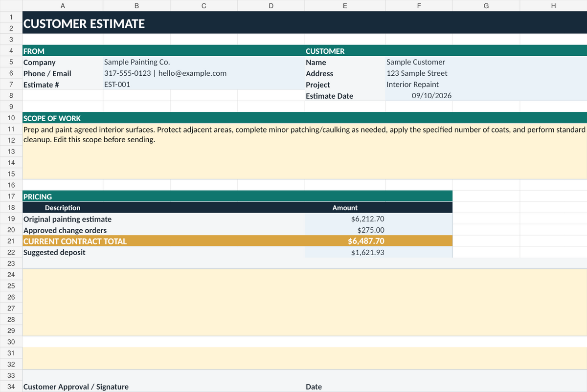Select row 23 header
This screenshot has height=392, width=587.
[x=11, y=263]
